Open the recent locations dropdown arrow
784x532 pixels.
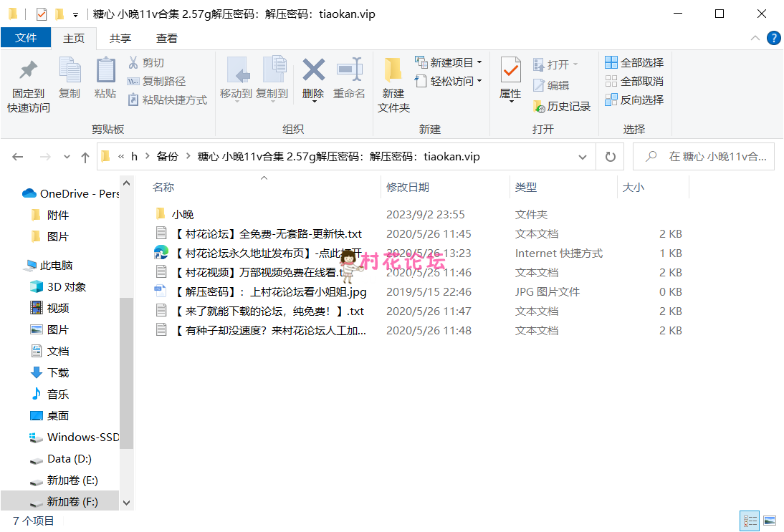(x=67, y=157)
